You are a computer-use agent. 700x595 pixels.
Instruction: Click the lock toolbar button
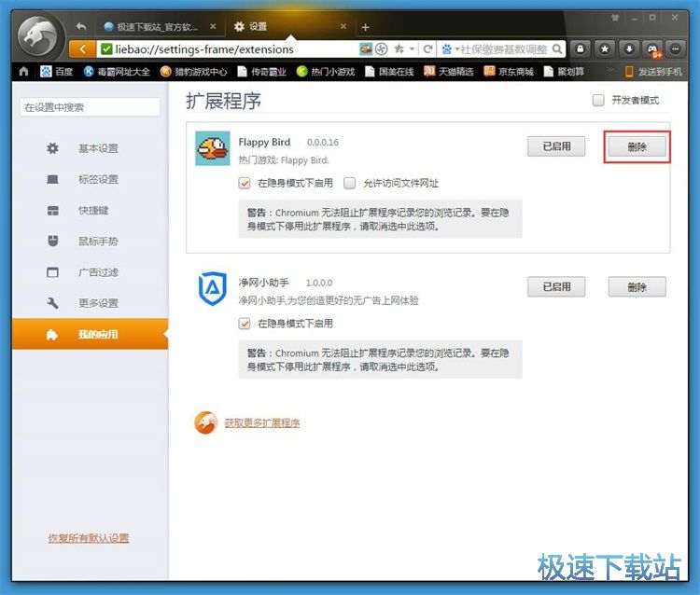tap(581, 49)
